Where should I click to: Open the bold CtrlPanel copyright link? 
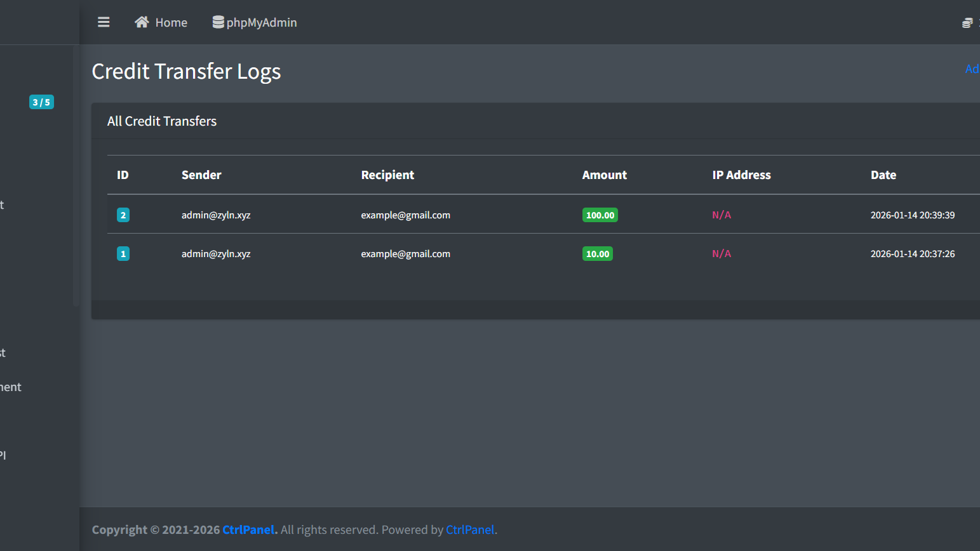tap(250, 529)
